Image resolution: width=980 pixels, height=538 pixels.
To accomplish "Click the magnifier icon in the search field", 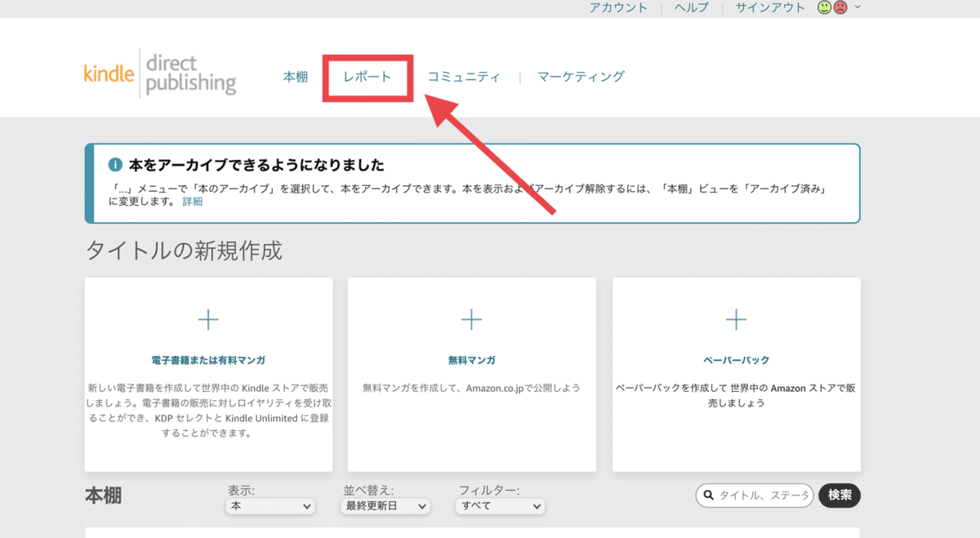I will [707, 496].
